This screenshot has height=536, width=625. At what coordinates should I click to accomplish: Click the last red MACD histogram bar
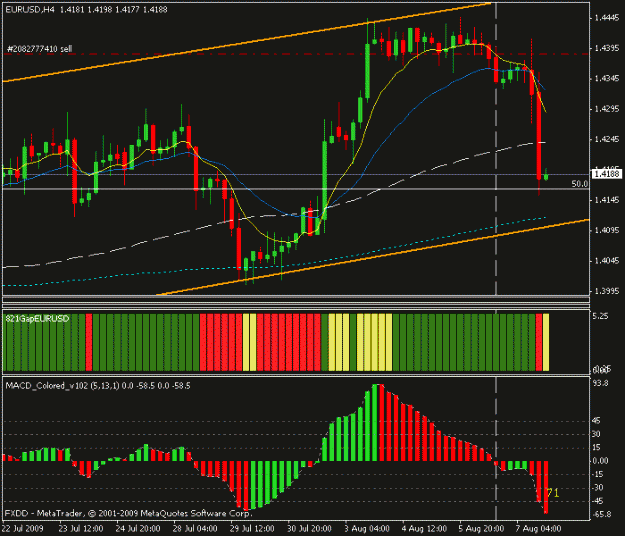[x=546, y=487]
